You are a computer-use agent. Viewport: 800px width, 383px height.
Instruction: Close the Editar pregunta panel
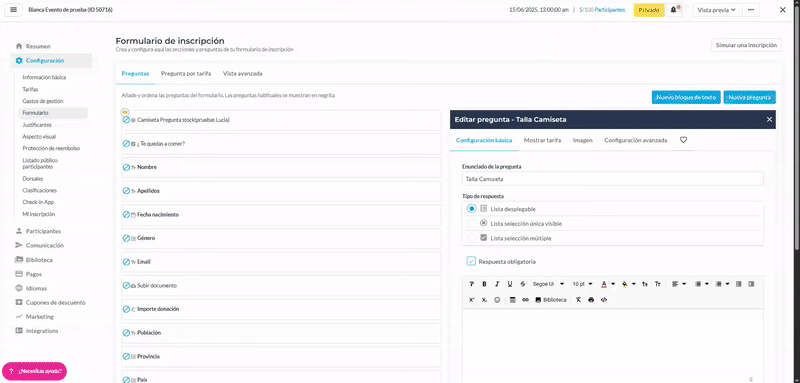click(769, 119)
